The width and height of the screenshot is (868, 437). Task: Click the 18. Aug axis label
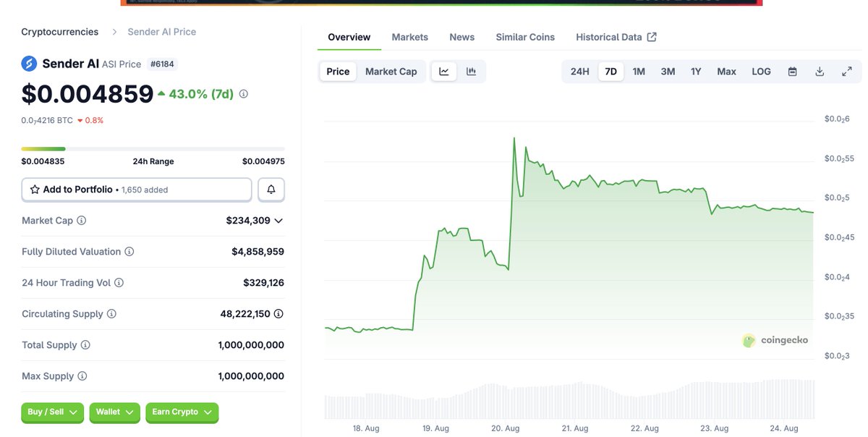click(366, 428)
